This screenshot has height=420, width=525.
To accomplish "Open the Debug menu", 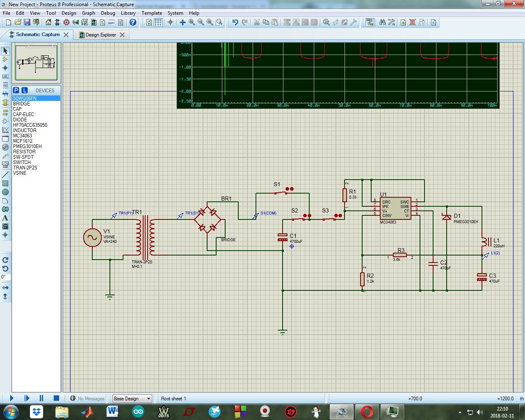I will click(x=108, y=13).
